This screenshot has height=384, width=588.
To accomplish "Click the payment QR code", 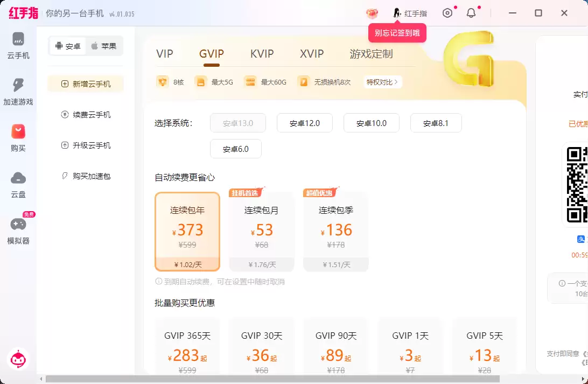I will coord(577,185).
